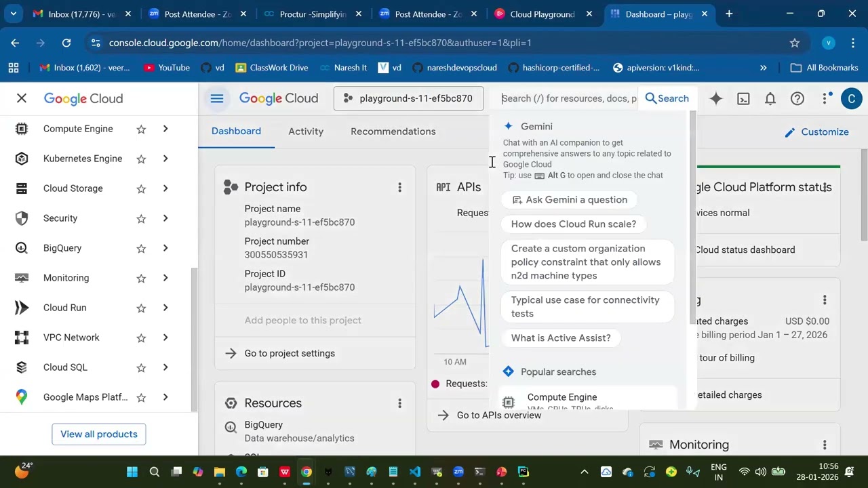Click Ask Gemini a question chip
868x488 pixels.
(x=570, y=200)
